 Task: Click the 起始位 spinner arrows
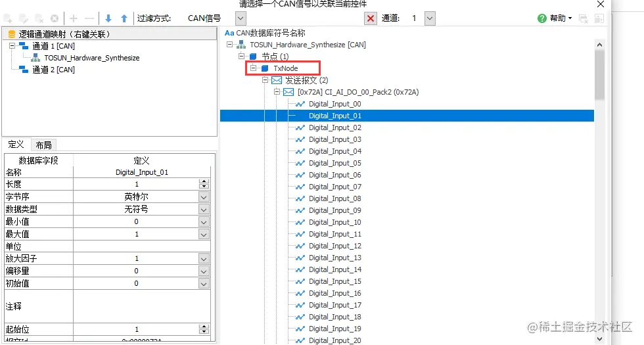pos(204,329)
